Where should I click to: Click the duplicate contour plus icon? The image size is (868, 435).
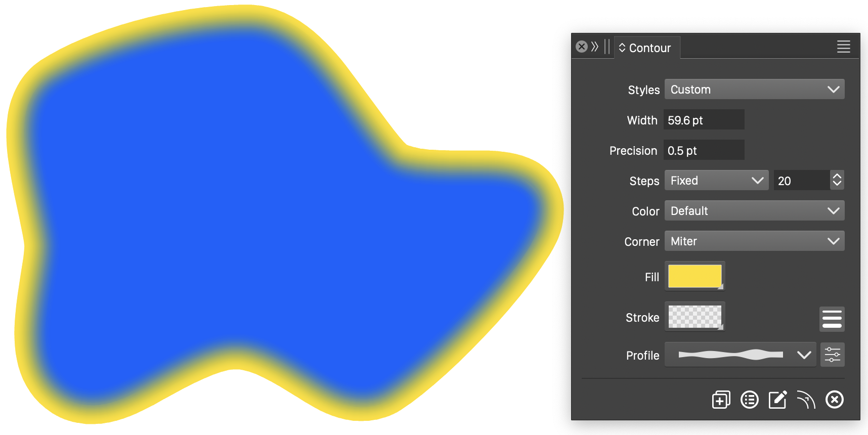point(721,400)
